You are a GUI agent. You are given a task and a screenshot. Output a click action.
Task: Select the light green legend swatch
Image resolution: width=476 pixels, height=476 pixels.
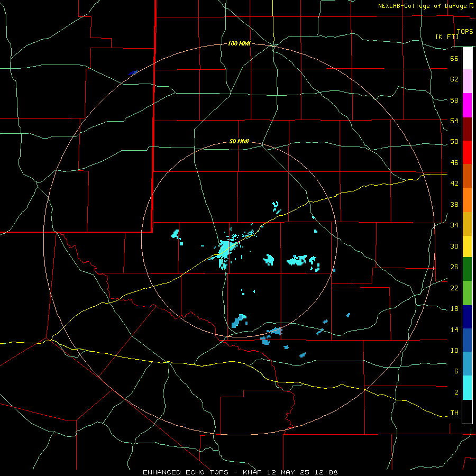click(x=467, y=293)
